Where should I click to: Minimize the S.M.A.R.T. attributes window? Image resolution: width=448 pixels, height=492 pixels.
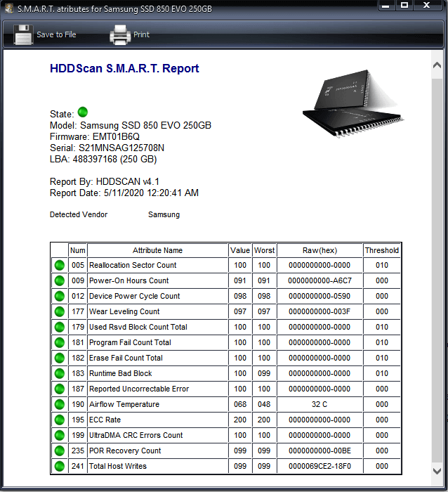click(x=386, y=6)
